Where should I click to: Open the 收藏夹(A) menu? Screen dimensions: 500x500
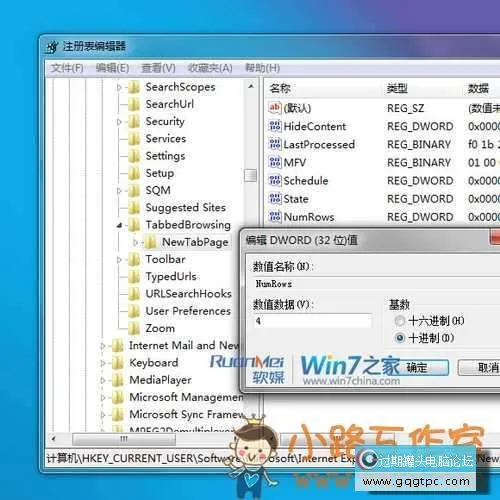[x=210, y=68]
